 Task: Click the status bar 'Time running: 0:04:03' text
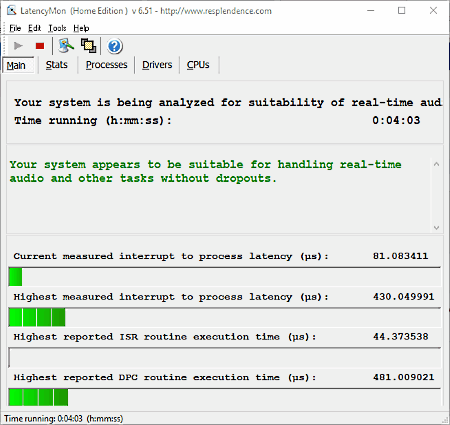point(63,418)
